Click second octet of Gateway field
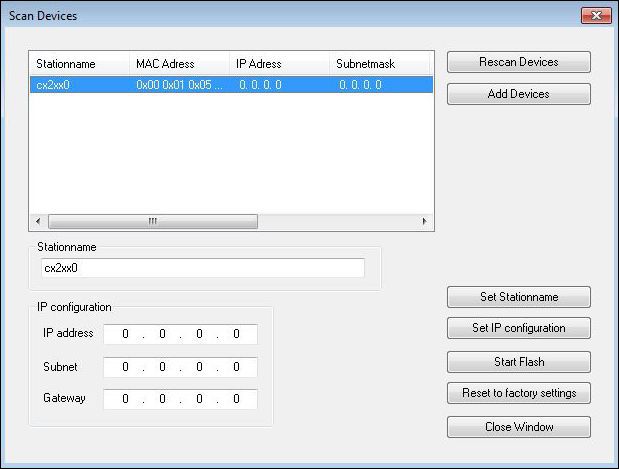This screenshot has width=619, height=469. 162,399
